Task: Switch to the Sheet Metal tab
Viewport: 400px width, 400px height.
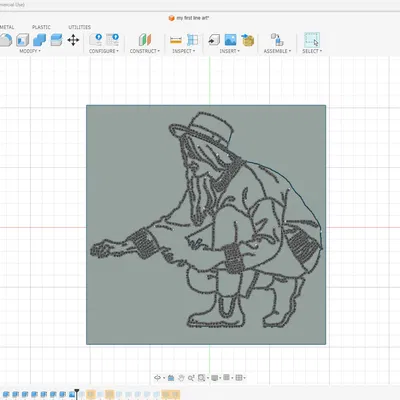Action: pyautogui.click(x=6, y=27)
